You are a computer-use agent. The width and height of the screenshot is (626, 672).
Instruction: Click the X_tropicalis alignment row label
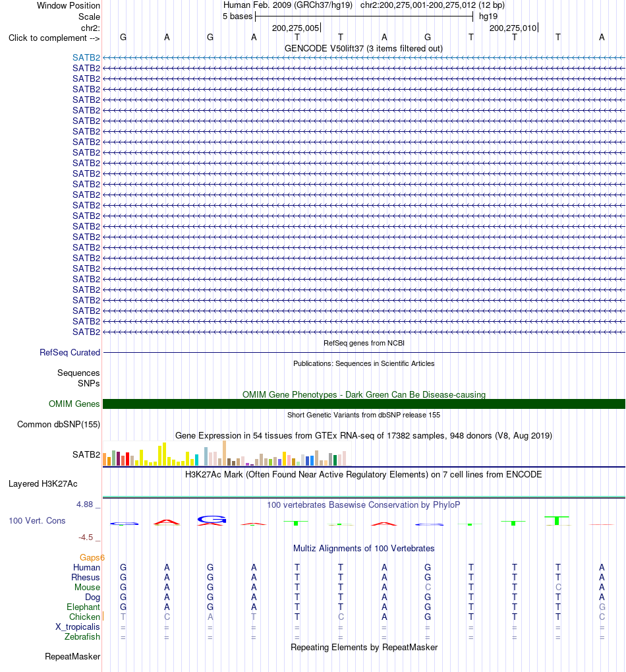point(78,626)
